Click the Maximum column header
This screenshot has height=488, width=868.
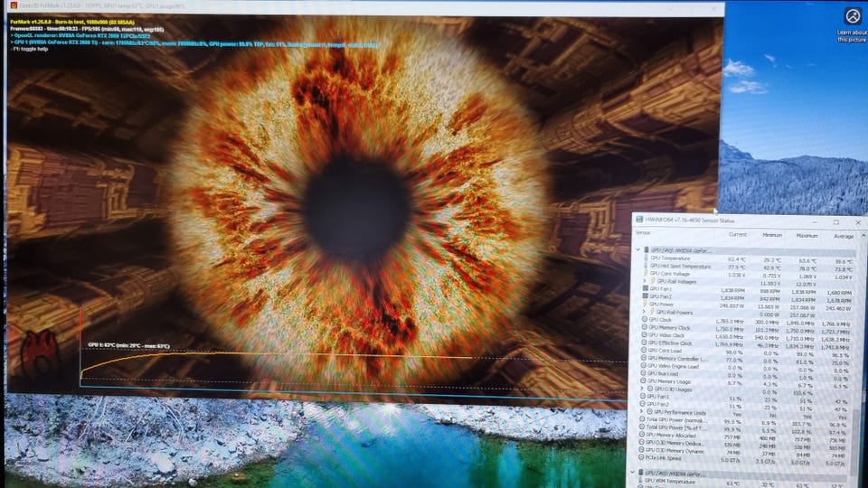pyautogui.click(x=807, y=236)
